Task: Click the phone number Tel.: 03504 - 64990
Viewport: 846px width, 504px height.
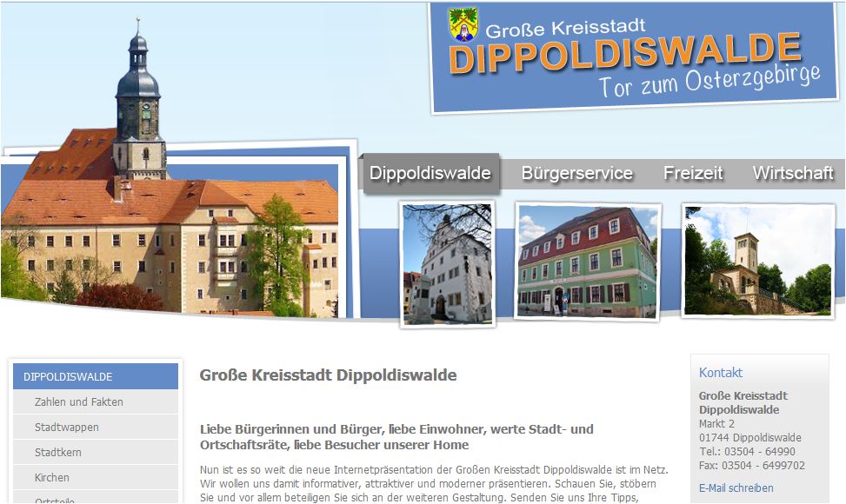Action: (x=747, y=452)
